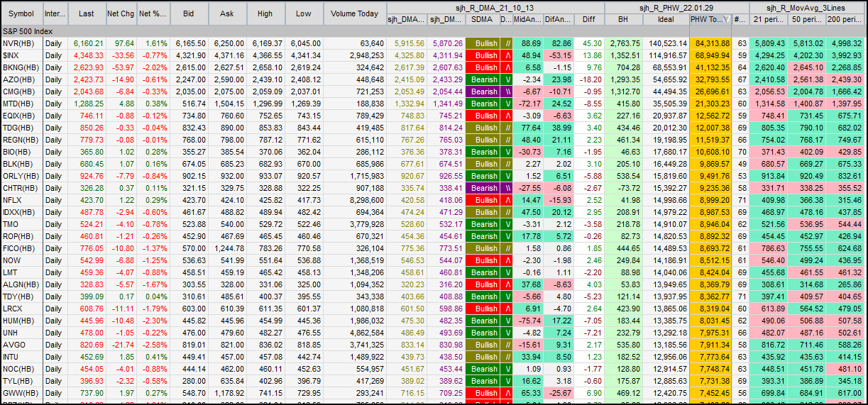Sort by the Symbol column header
The image size is (868, 405).
coord(21,13)
